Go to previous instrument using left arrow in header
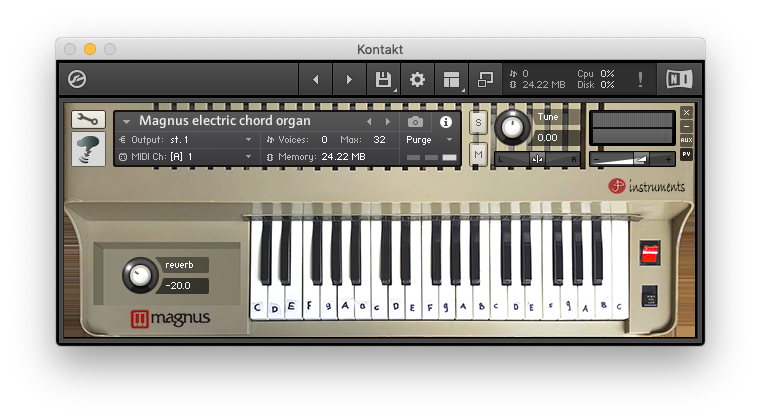Image resolution: width=761 pixels, height=420 pixels. [x=315, y=79]
